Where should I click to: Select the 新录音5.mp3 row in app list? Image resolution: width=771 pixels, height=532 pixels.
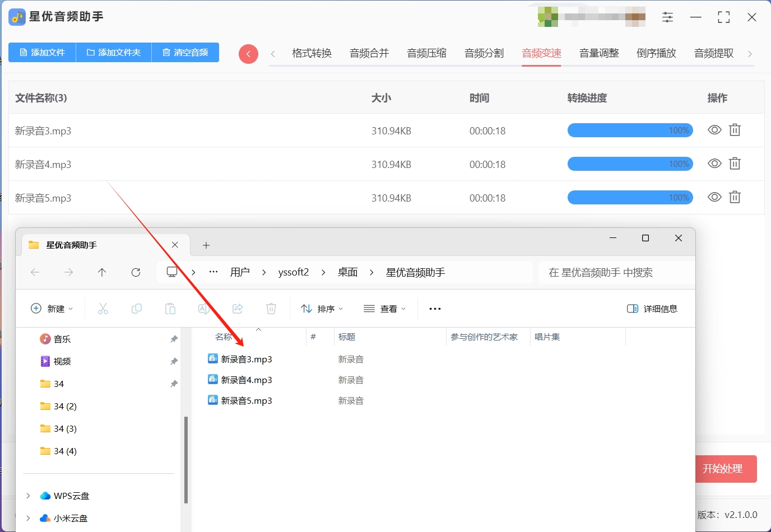(387, 198)
